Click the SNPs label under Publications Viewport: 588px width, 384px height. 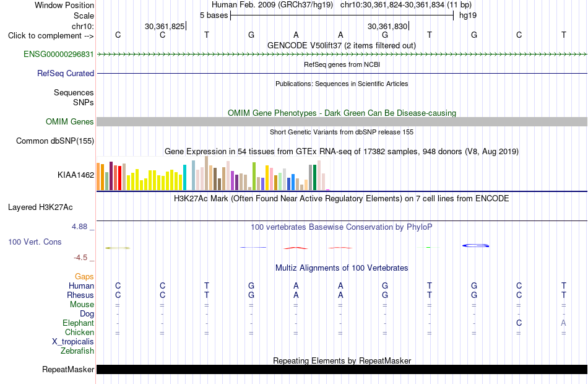(84, 102)
